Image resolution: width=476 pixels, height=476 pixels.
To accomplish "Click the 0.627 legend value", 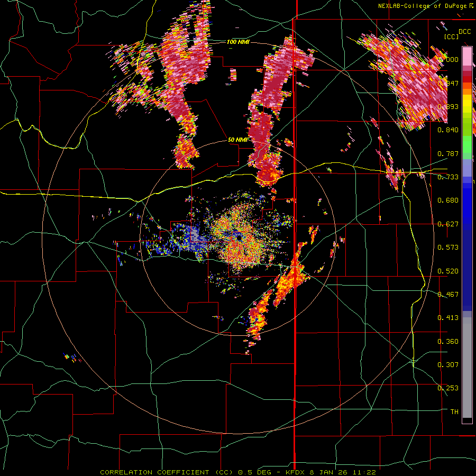I will tap(448, 224).
